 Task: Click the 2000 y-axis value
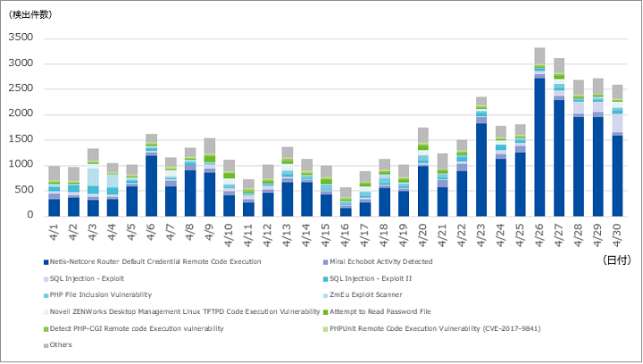21,114
